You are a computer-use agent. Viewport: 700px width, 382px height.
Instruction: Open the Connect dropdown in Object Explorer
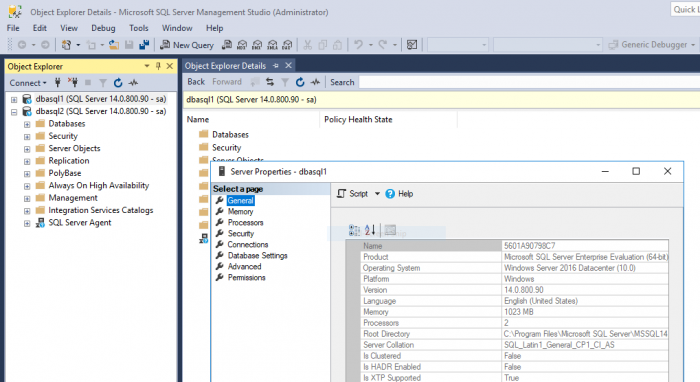pos(28,83)
